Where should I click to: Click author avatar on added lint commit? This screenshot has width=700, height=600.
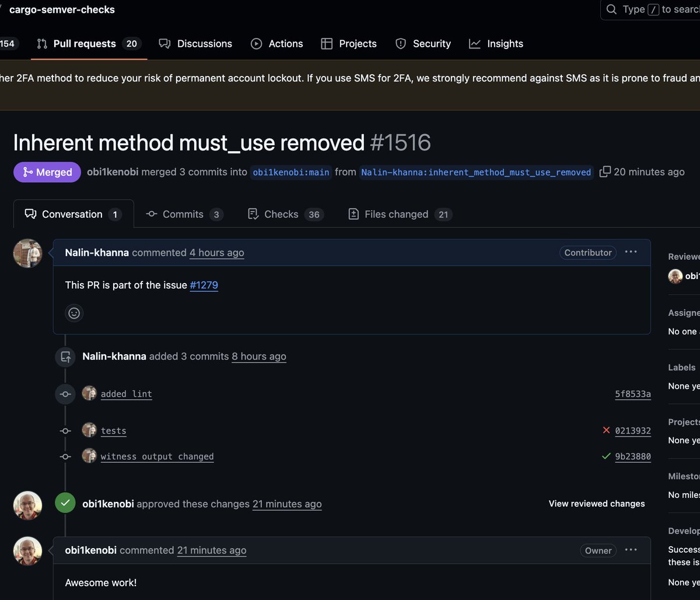[x=89, y=393]
